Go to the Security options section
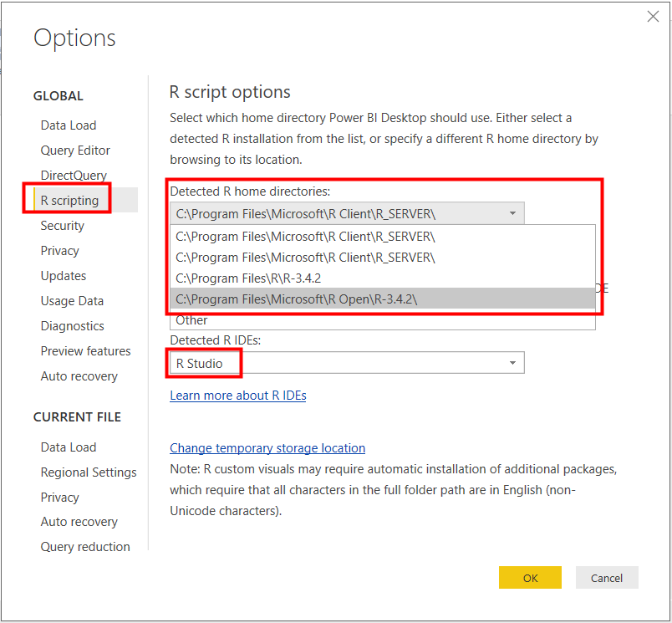Viewport: 672px width, 623px height. pos(63,226)
